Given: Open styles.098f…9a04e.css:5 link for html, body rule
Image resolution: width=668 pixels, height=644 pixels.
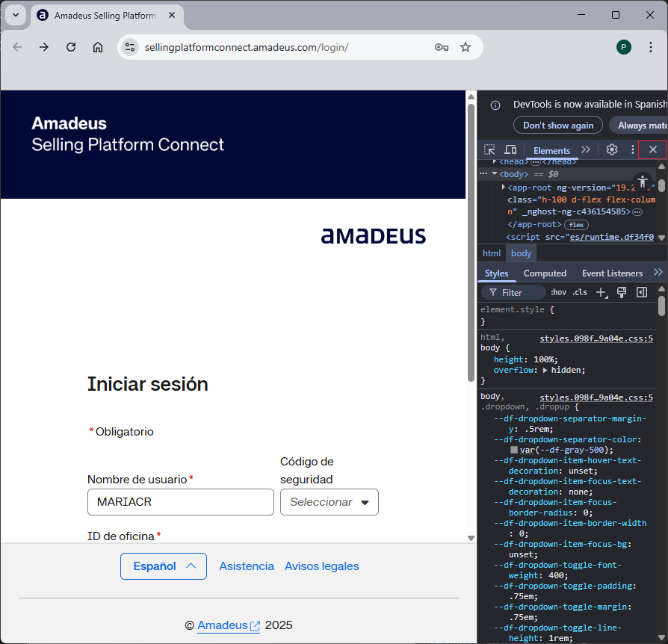Looking at the screenshot, I should point(596,338).
